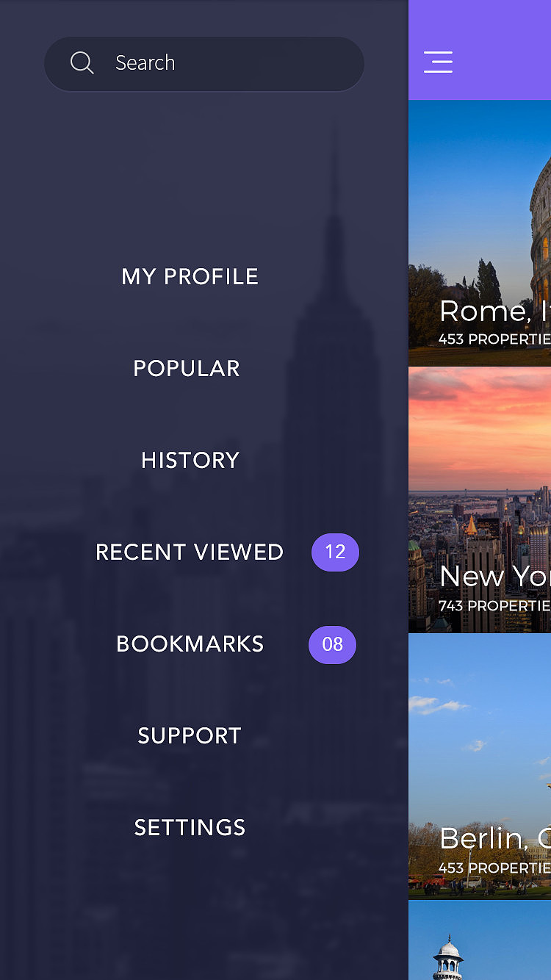This screenshot has height=980, width=551.
Task: Tap the partially visible tower card at bottom
Action: [480, 940]
